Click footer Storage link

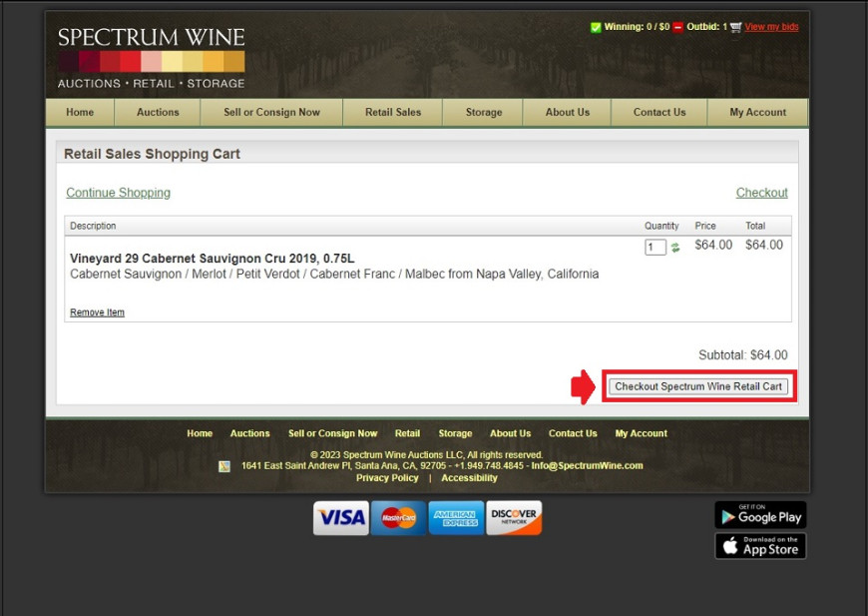click(x=455, y=433)
